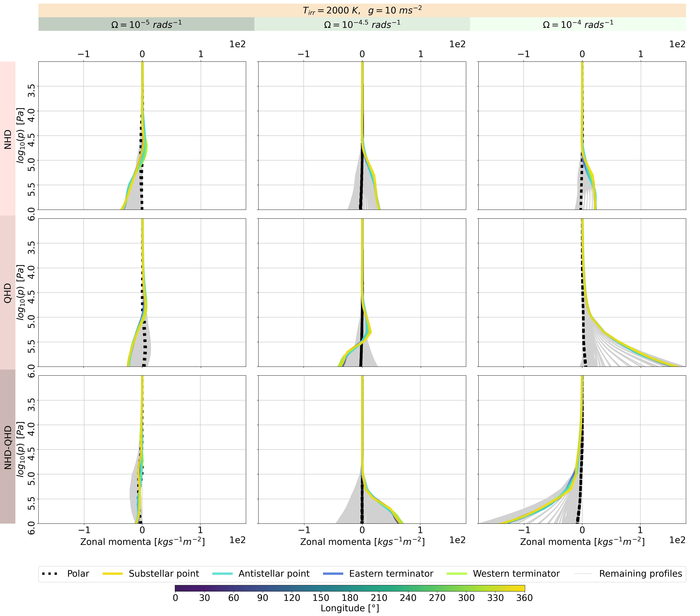Open the NHD panel for Ω = 10⁻⁴
Image resolution: width=700 pixels, height=616 pixels.
tap(582, 136)
